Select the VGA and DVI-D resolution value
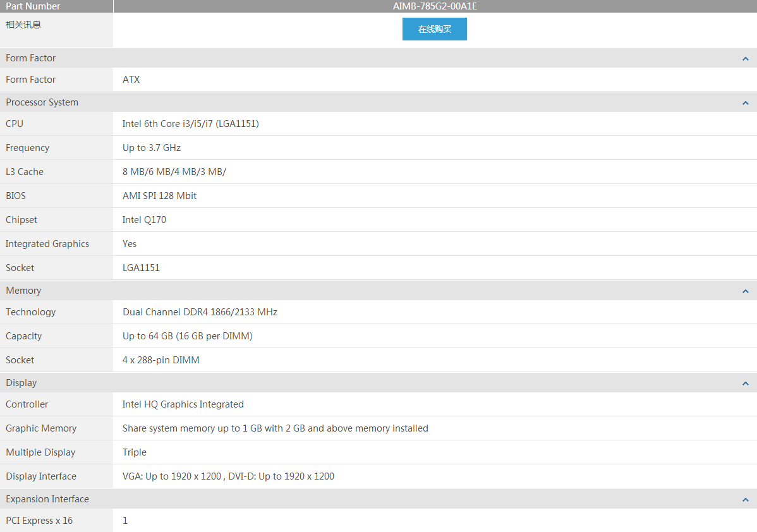The height and width of the screenshot is (532, 757). click(228, 476)
